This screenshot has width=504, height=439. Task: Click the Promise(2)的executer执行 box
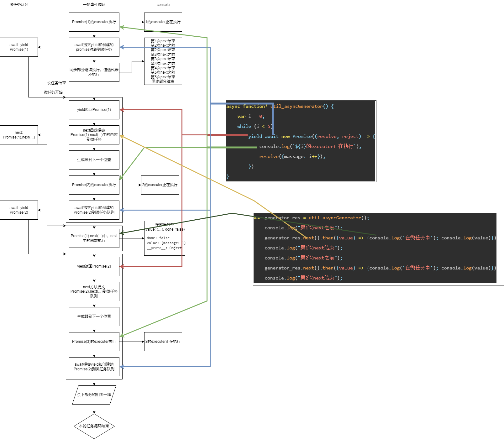(94, 185)
